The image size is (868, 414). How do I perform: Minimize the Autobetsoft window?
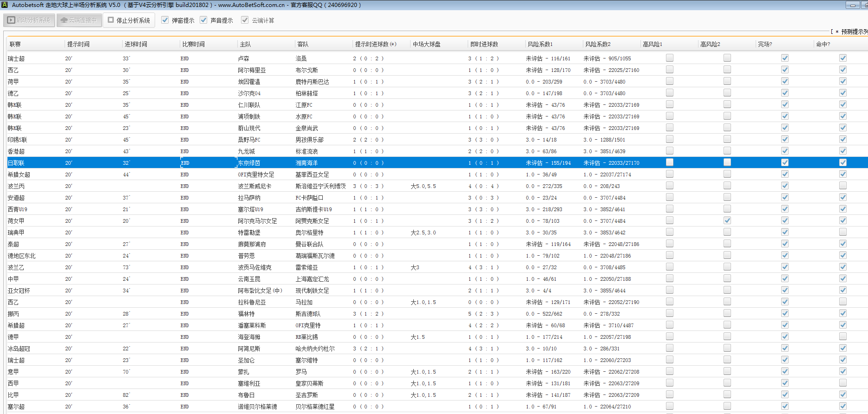pos(852,5)
